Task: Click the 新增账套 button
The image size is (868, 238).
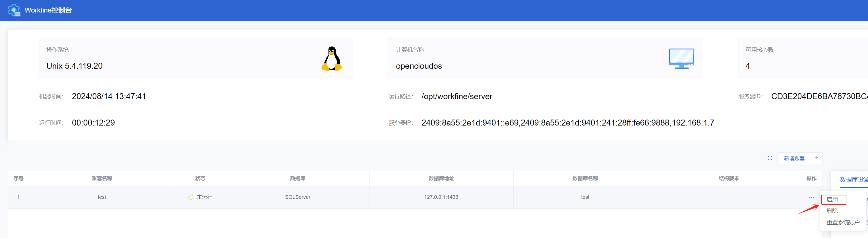Action: pyautogui.click(x=794, y=158)
